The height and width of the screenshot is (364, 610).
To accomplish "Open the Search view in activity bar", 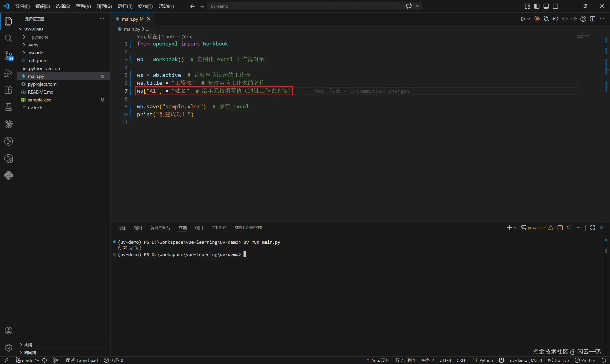I will point(8,38).
